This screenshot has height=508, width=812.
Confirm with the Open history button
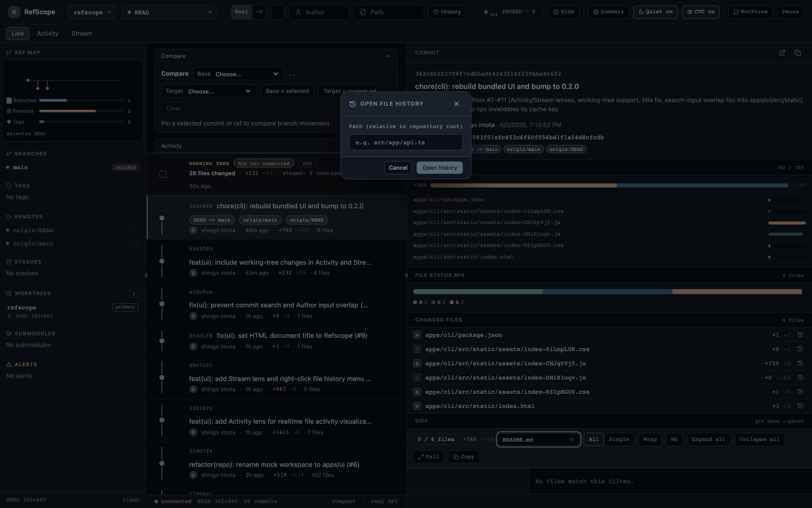[439, 168]
